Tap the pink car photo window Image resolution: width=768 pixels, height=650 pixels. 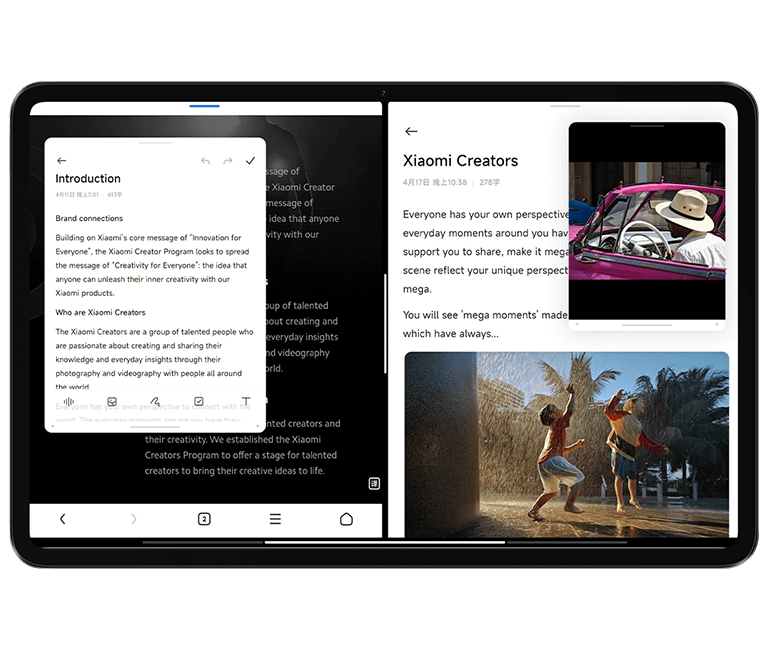[x=647, y=221]
